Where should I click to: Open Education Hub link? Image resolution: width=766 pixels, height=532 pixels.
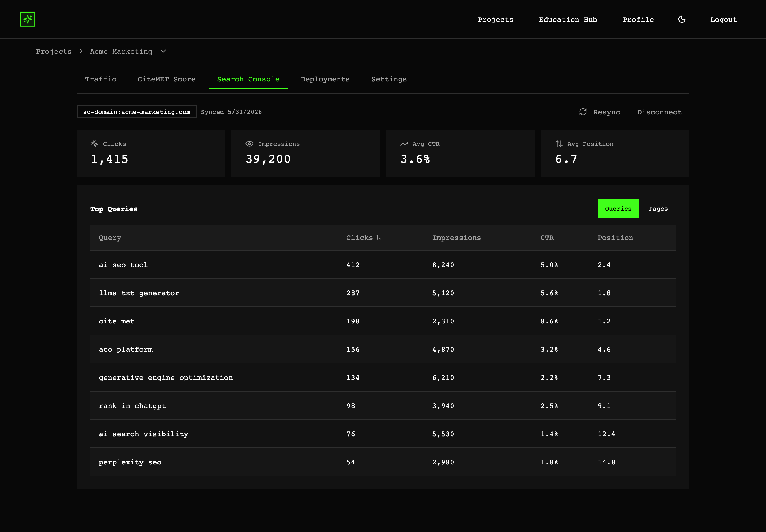point(568,20)
